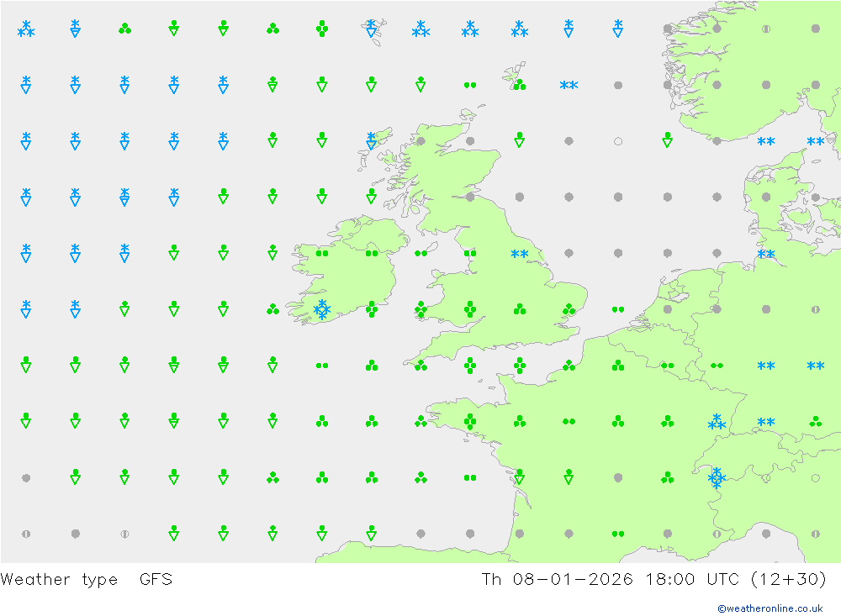Screen dimensions: 841x616
Task: Click the heavy snowflake symbol over southwest Ireland
Action: point(322,309)
